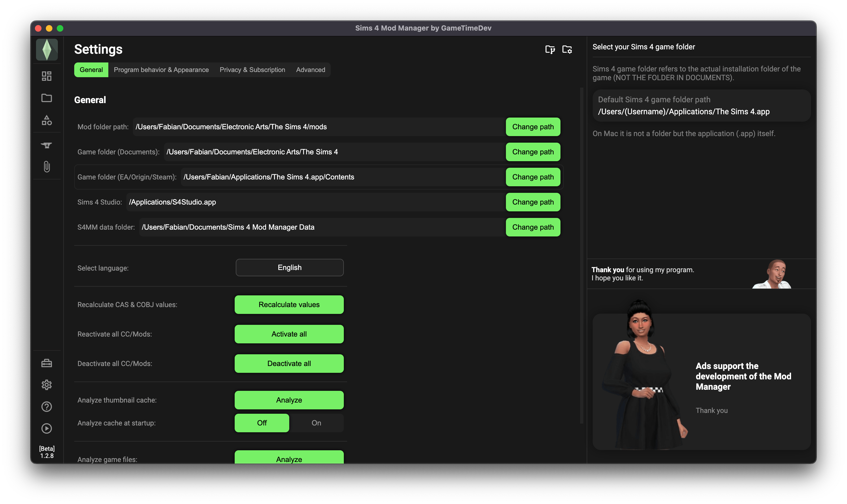Open the anvil forge icon in sidebar

pos(47,145)
